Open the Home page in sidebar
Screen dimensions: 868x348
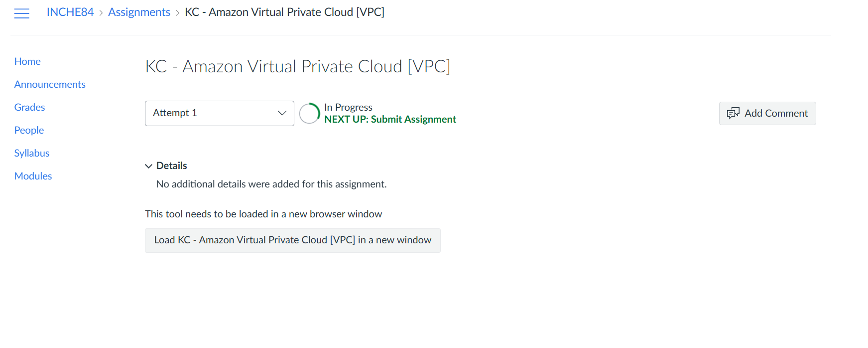coord(27,61)
